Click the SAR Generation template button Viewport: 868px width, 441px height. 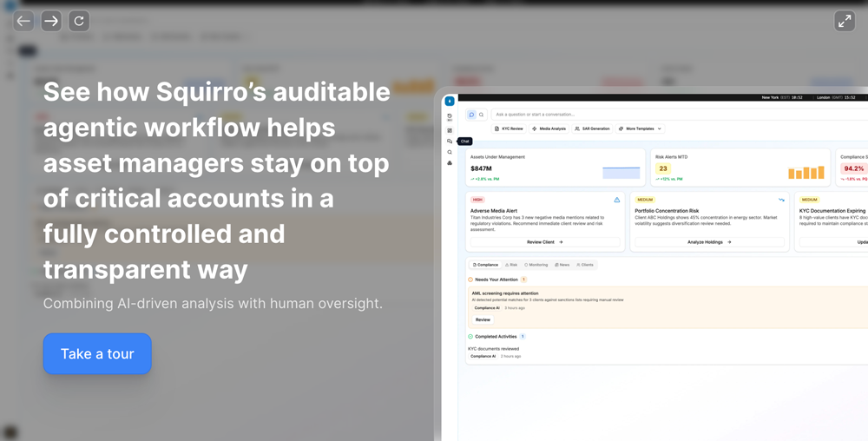click(x=592, y=128)
